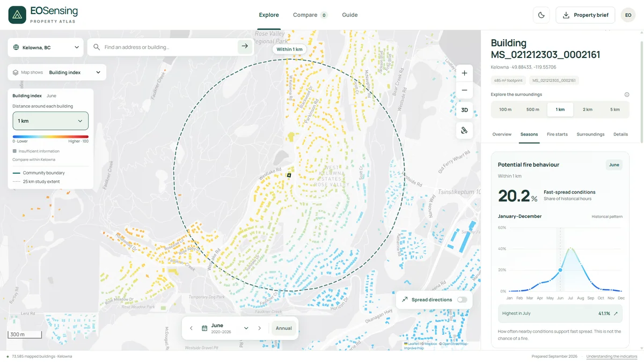Click the magnifier search icon
Viewport: 644px width, 362px height.
click(97, 47)
